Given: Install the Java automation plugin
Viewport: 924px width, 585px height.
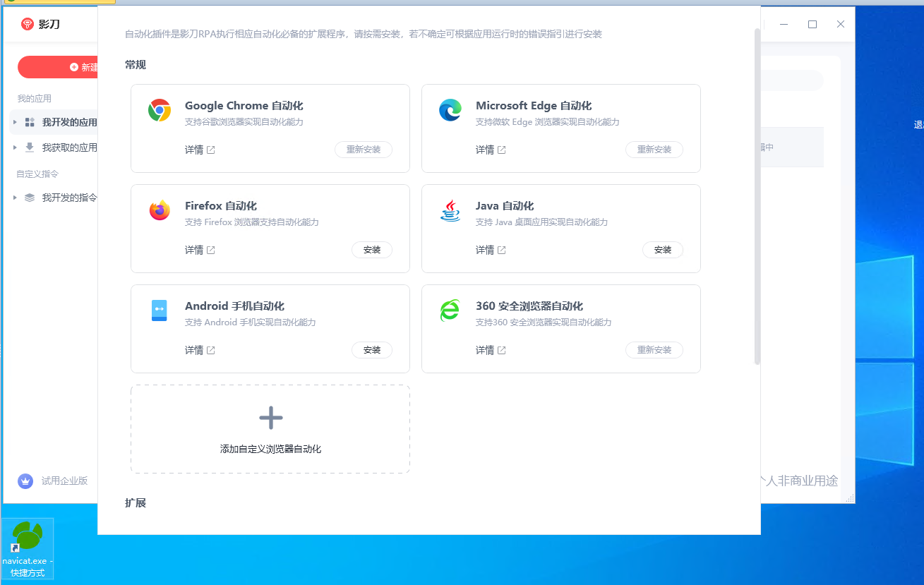Looking at the screenshot, I should [x=663, y=250].
